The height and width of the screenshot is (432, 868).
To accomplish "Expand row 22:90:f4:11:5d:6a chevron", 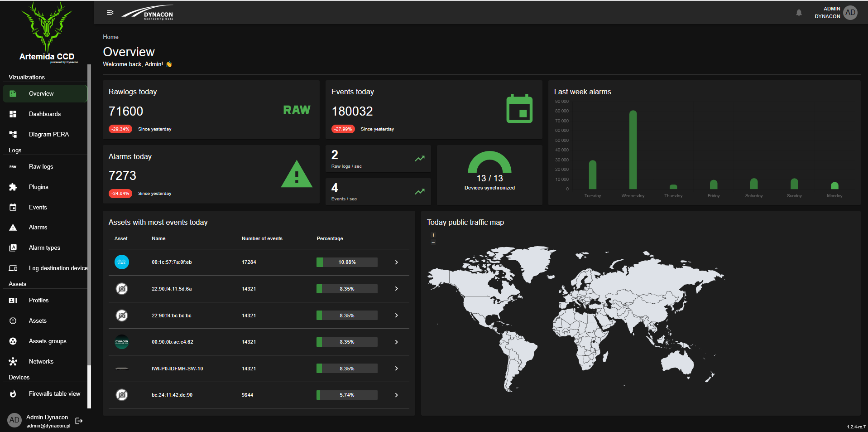I will click(396, 289).
